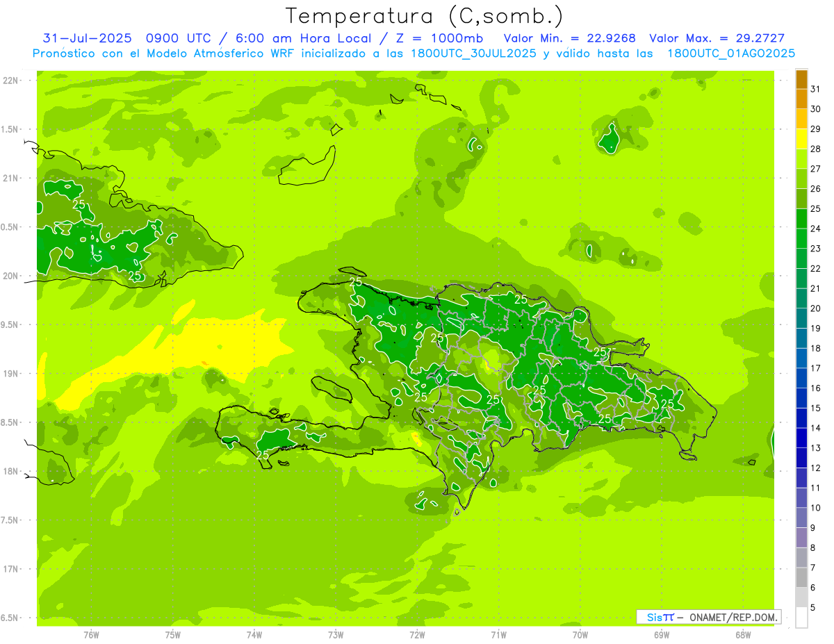Click legend value "22"
Viewport: 834px width, 644px height.
tap(816, 268)
